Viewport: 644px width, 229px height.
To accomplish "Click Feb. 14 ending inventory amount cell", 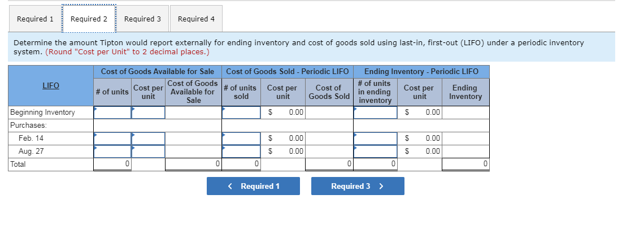I will [465, 139].
